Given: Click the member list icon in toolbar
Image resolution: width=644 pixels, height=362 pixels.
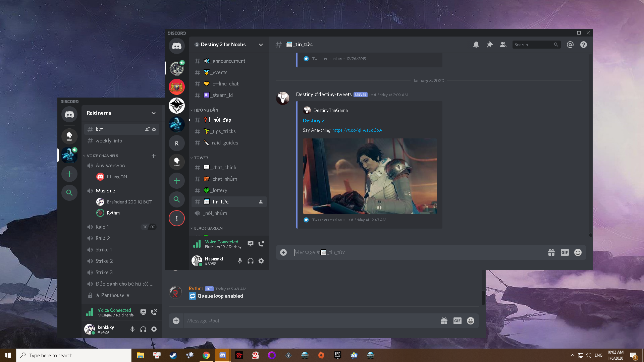Looking at the screenshot, I should point(503,44).
